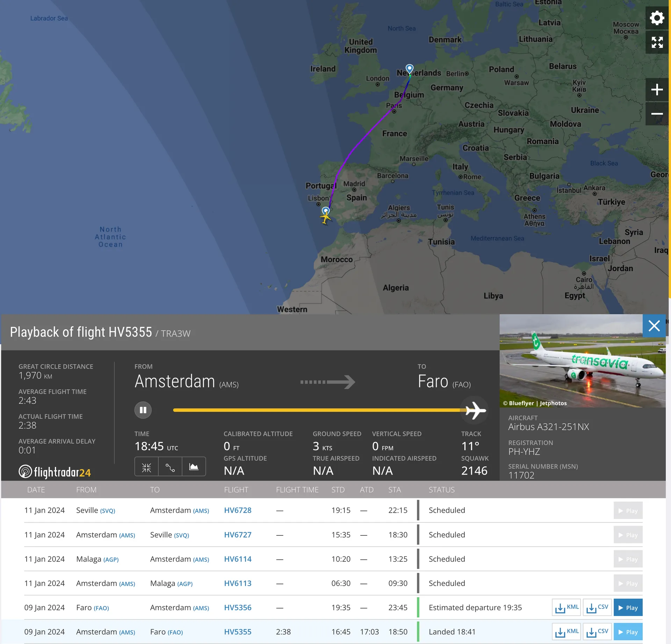Screen dimensions: 671x644
Task: Click the flightradar24 logo
Action: [x=55, y=472]
